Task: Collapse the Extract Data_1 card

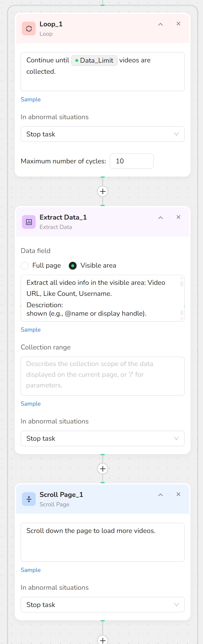Action: [x=160, y=218]
